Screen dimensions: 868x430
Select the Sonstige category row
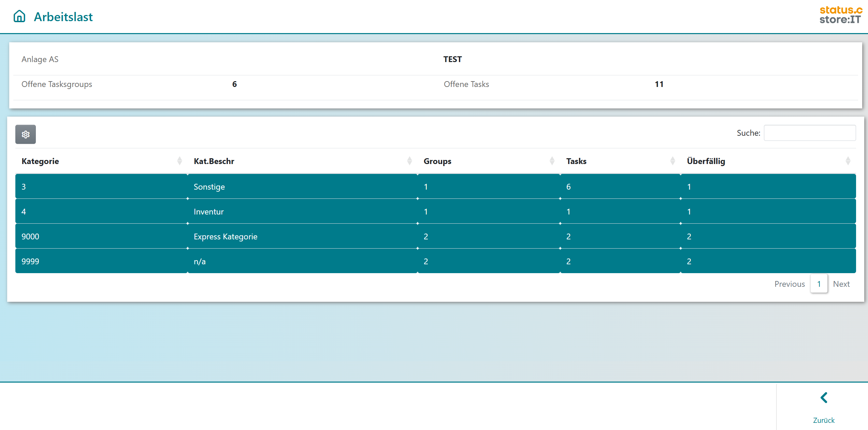click(x=209, y=187)
